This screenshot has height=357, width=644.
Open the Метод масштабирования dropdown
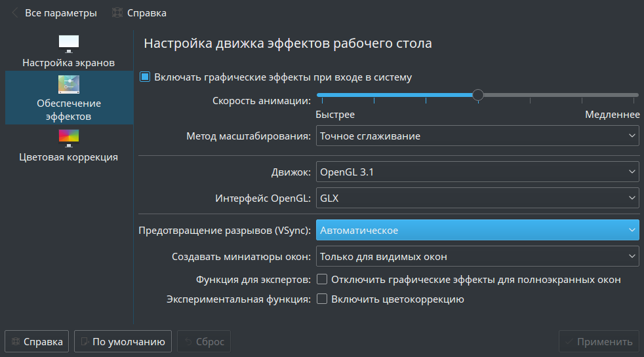coord(477,136)
